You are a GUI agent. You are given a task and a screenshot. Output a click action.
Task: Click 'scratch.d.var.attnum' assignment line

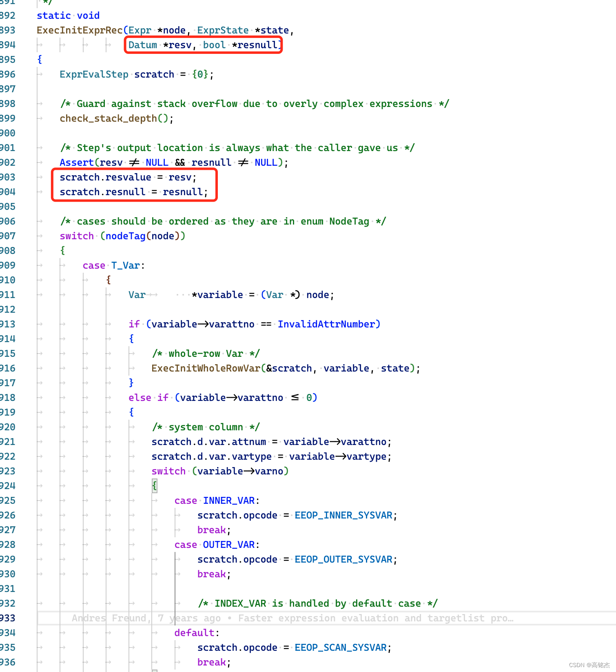(271, 442)
